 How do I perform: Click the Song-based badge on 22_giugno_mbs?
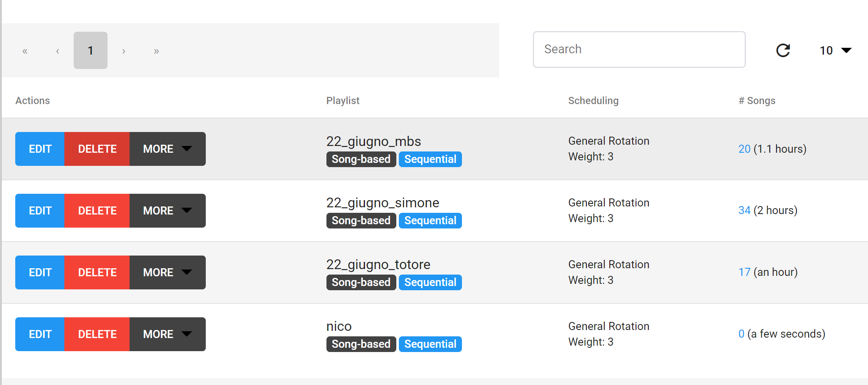click(361, 159)
